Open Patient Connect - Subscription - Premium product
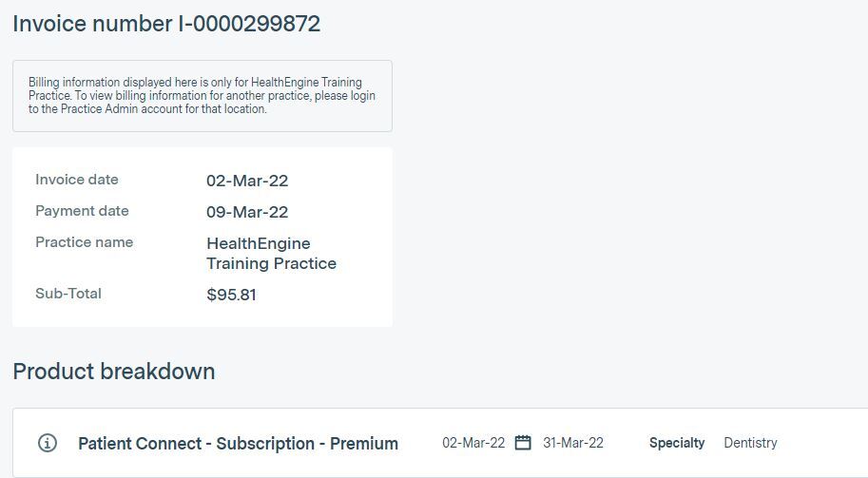The image size is (868, 478). [238, 444]
